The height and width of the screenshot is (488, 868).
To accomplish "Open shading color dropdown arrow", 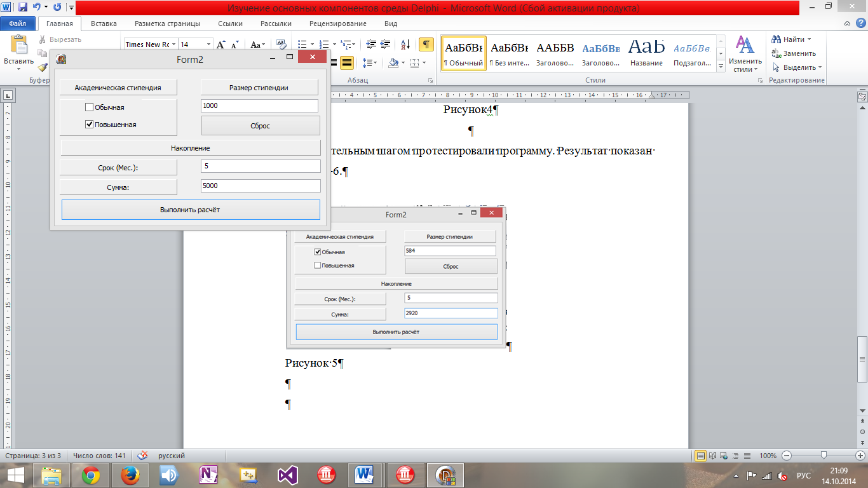I will 403,63.
